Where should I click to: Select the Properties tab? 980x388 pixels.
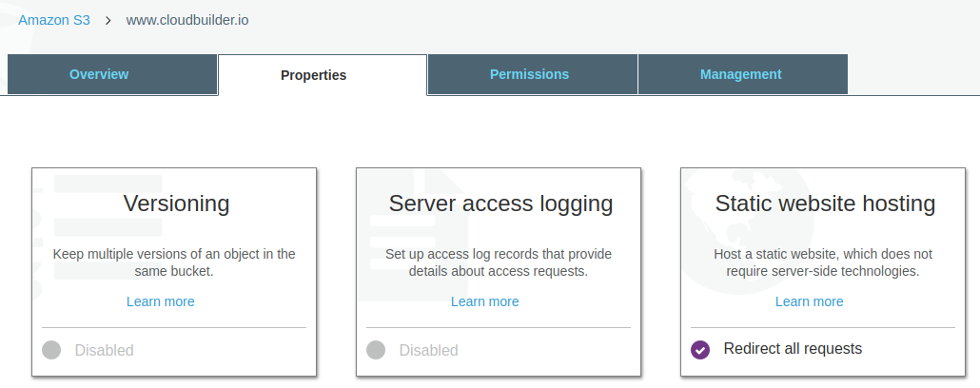point(313,75)
